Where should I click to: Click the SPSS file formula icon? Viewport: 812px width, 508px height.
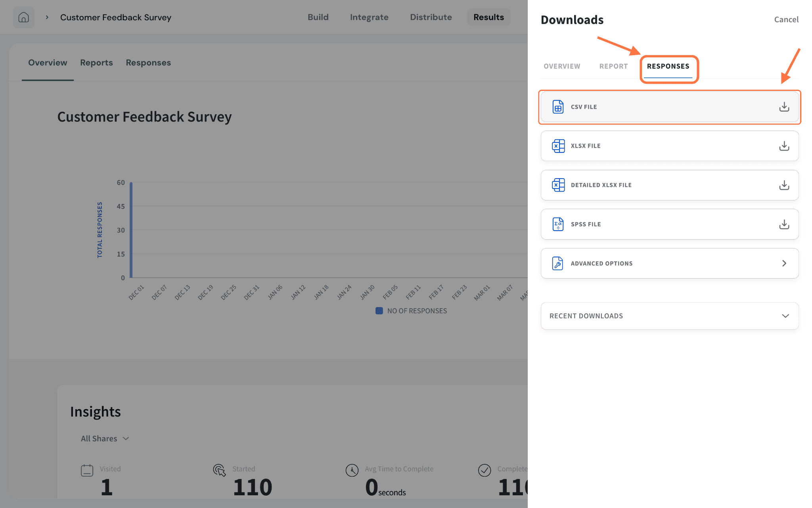tap(558, 224)
